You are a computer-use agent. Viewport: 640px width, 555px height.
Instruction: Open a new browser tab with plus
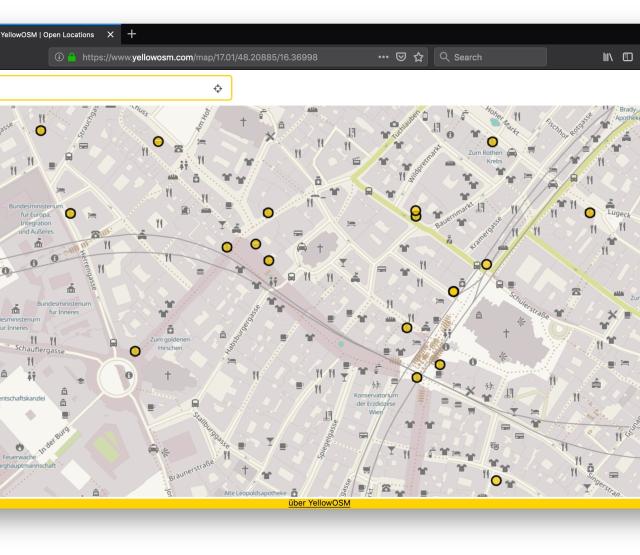tap(131, 34)
